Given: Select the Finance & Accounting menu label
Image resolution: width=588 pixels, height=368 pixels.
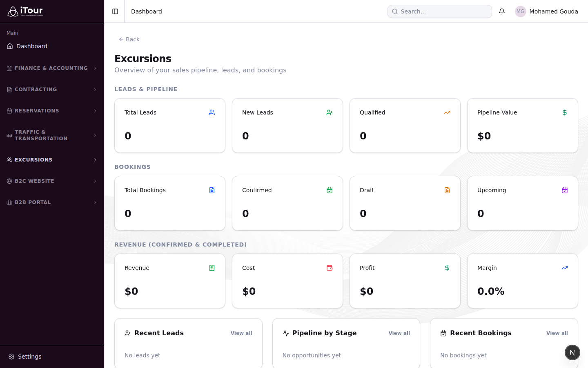Looking at the screenshot, I should point(51,68).
